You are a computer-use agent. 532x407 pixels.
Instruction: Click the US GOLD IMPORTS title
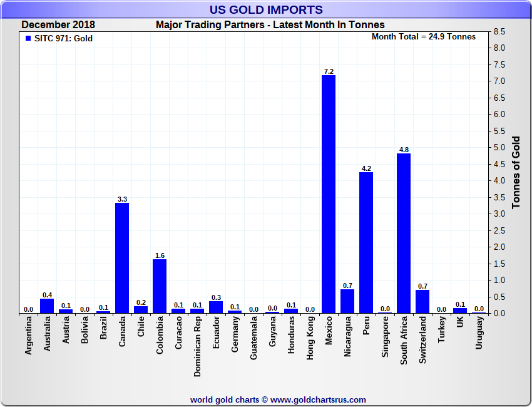tap(266, 9)
